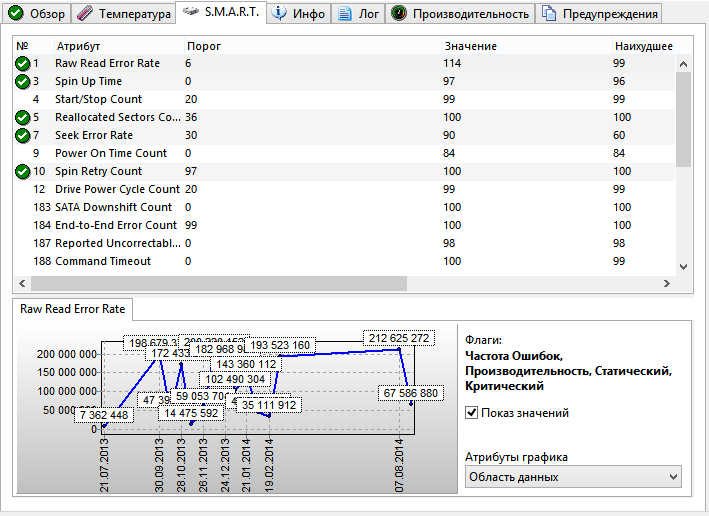
Task: Sort by the Атрибут column header
Action: [118, 46]
